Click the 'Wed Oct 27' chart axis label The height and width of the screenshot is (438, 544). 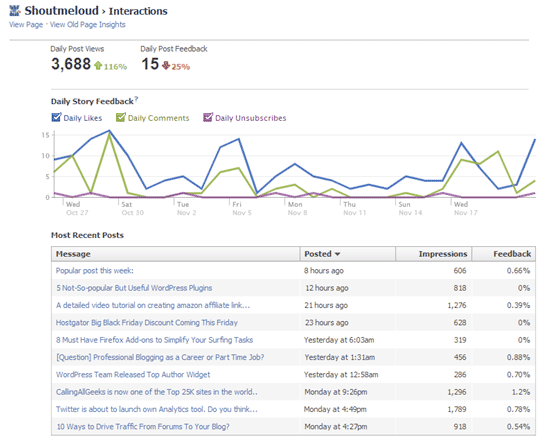[77, 209]
